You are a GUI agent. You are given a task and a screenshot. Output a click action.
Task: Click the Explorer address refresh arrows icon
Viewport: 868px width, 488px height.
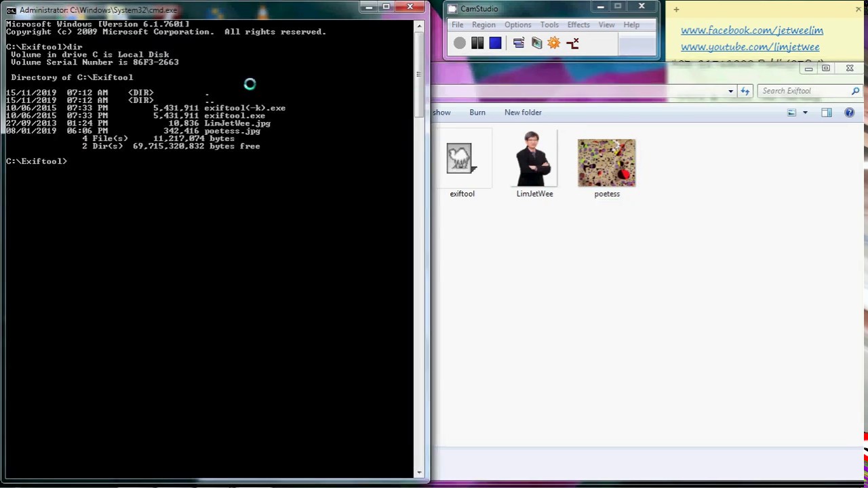click(x=745, y=91)
